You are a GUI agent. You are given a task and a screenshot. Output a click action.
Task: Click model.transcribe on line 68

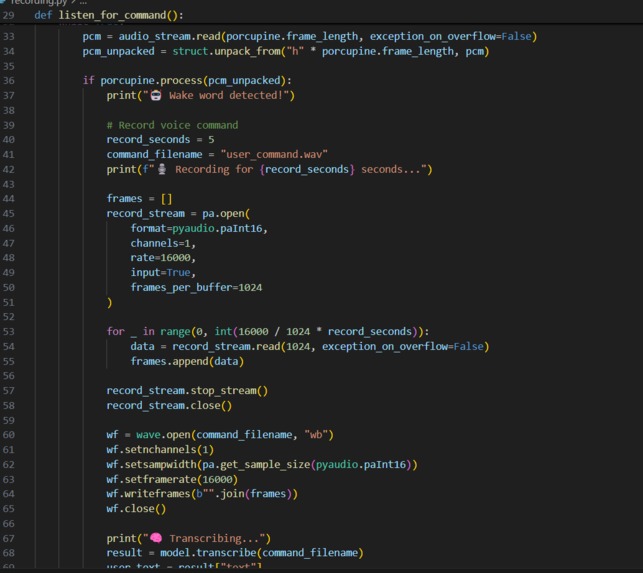(208, 553)
